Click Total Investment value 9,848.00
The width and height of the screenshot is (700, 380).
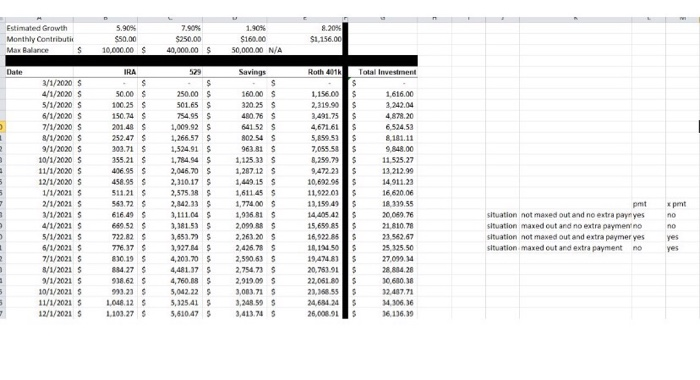(383, 149)
